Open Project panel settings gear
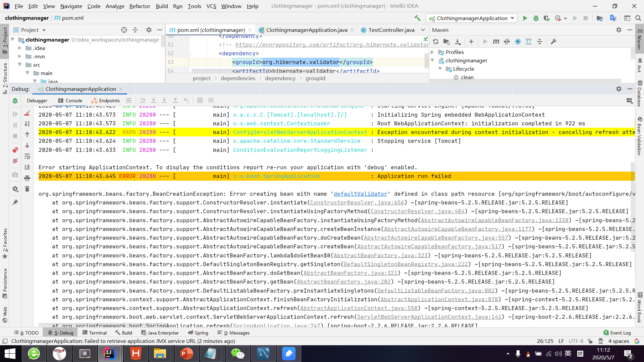This screenshot has height=362, width=644. (x=149, y=30)
